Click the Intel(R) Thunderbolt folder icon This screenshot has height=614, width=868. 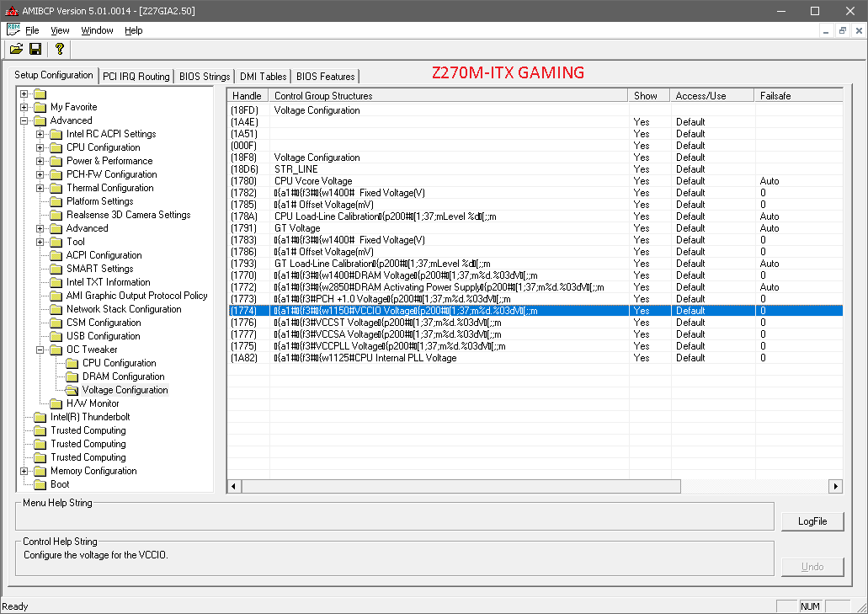40,417
